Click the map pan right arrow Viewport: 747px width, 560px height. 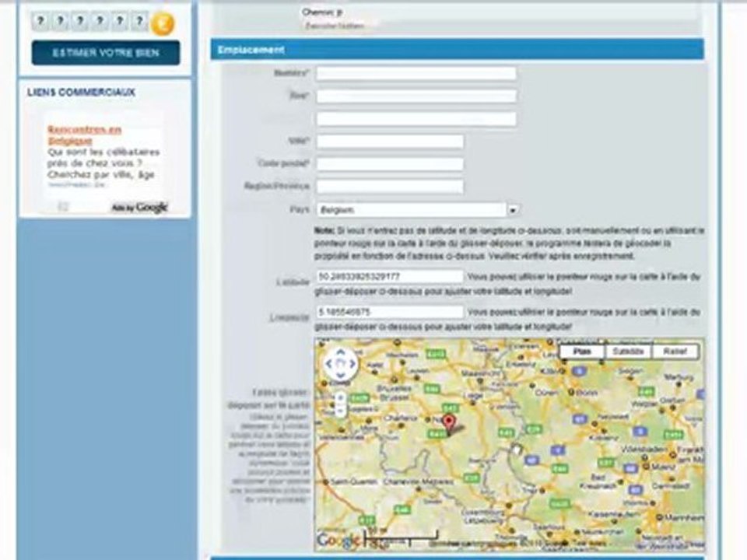[352, 363]
